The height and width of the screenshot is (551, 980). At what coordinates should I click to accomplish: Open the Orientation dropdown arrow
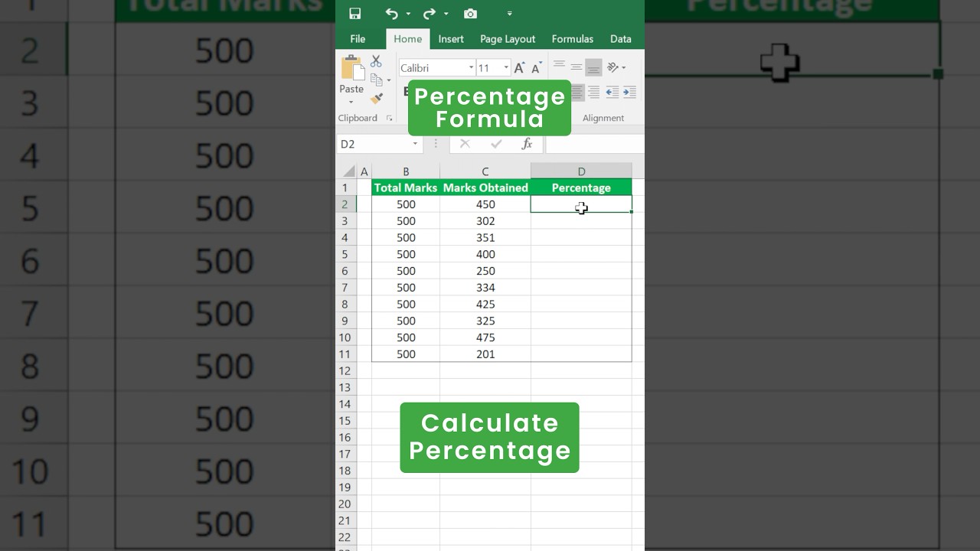click(623, 67)
